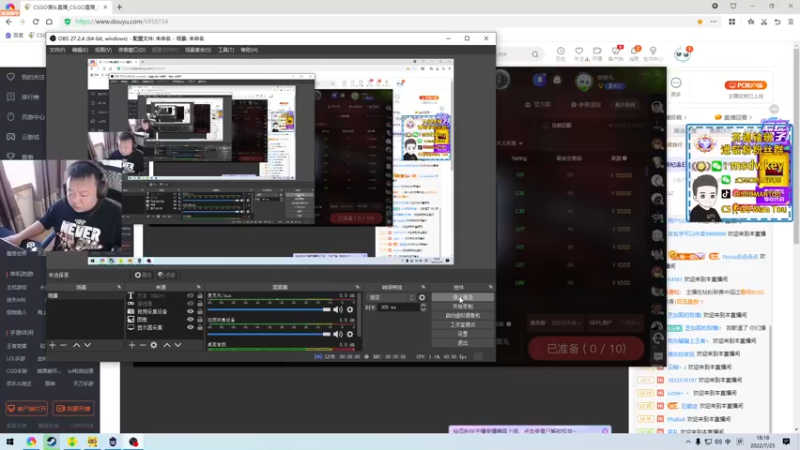
Task: Toggle visibility of the game capture source
Action: click(x=190, y=304)
